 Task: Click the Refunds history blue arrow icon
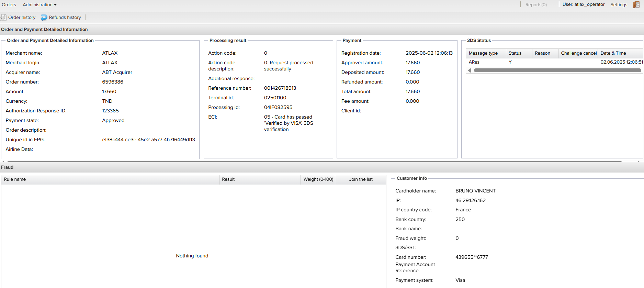44,18
